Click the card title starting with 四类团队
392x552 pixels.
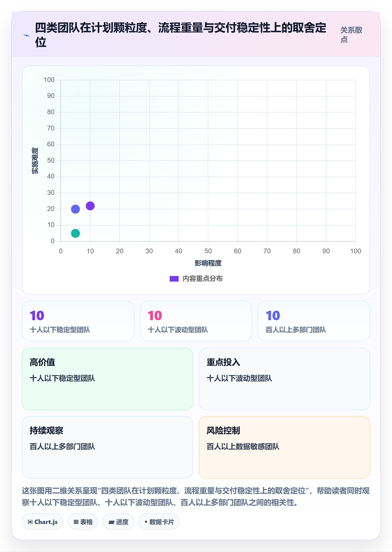pos(181,35)
